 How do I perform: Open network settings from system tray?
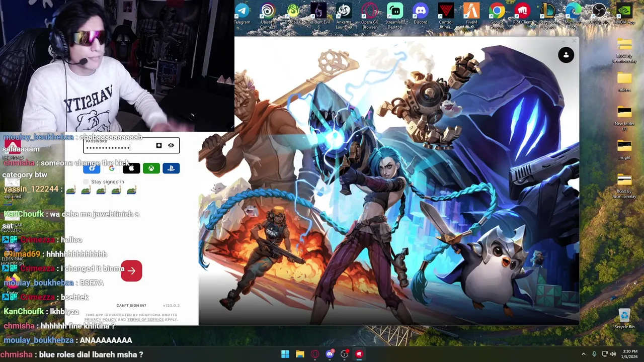pyautogui.click(x=605, y=354)
